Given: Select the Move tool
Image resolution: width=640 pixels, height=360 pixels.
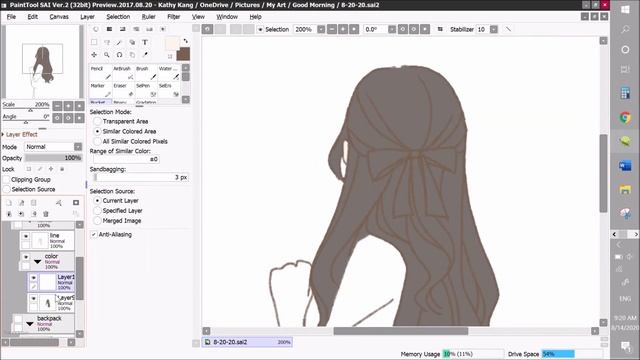Looking at the screenshot, I should (x=94, y=54).
